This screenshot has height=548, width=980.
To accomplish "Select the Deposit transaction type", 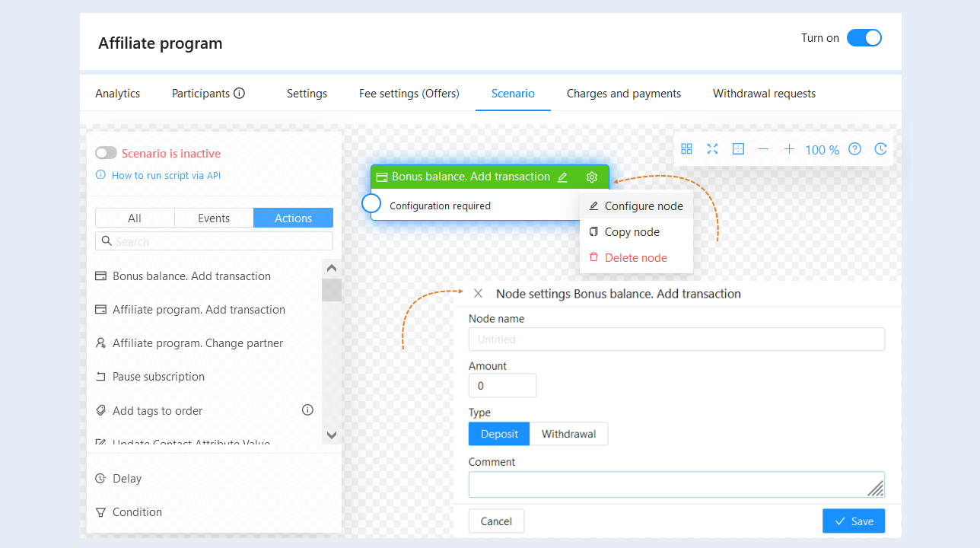I will click(x=499, y=434).
